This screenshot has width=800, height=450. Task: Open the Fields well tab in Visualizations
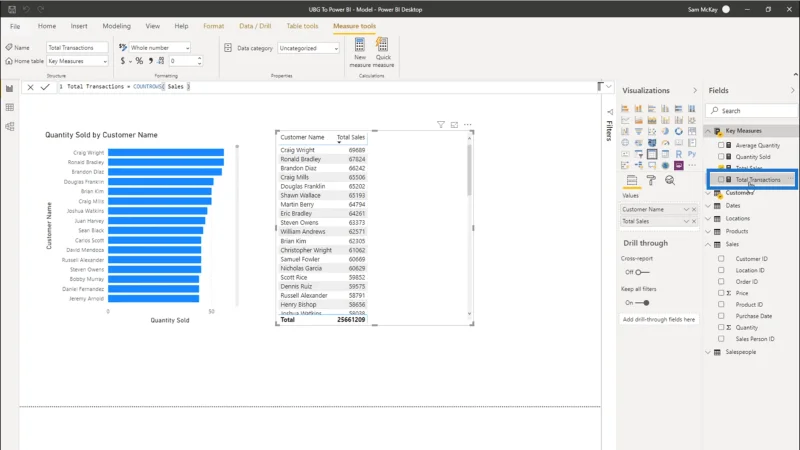pos(632,180)
